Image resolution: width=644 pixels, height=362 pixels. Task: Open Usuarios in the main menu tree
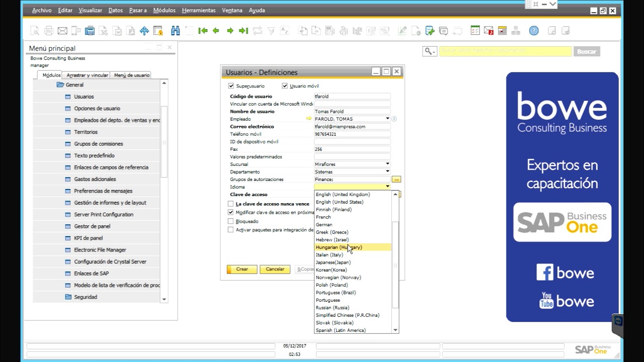point(84,97)
